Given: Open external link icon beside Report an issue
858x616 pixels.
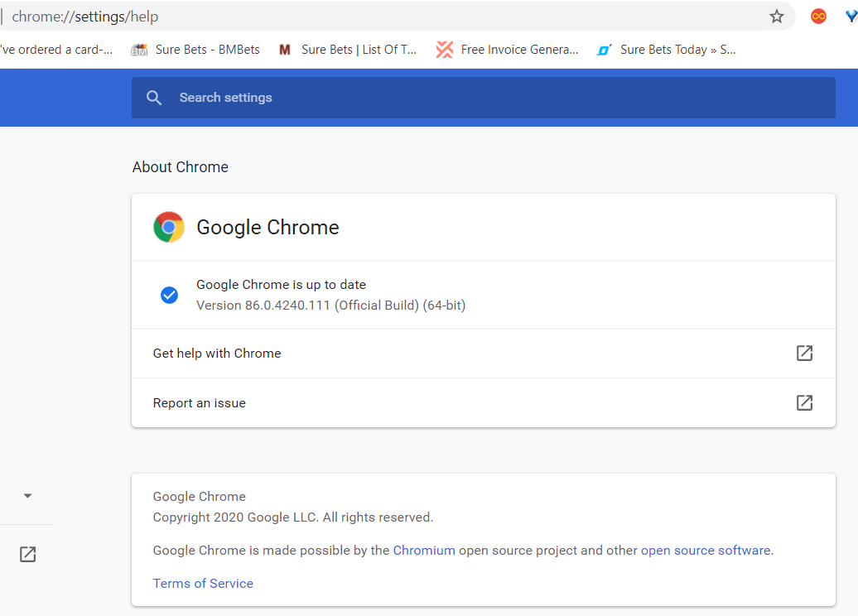Looking at the screenshot, I should [804, 403].
